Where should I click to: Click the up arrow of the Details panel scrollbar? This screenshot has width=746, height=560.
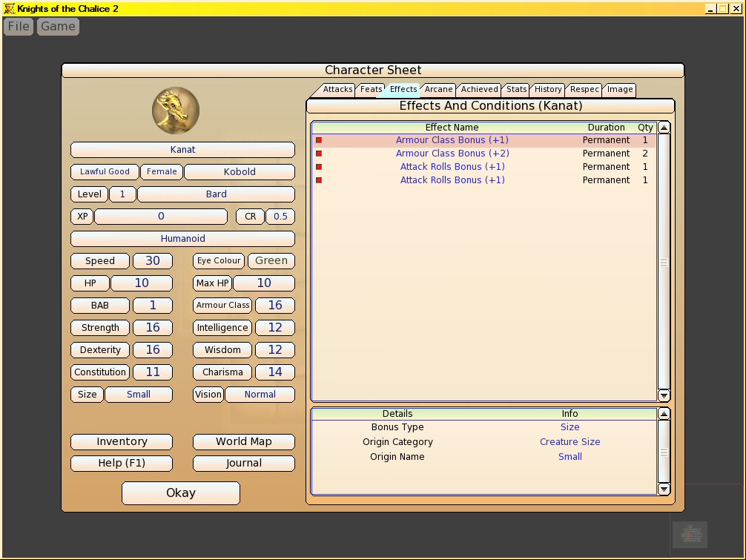664,414
